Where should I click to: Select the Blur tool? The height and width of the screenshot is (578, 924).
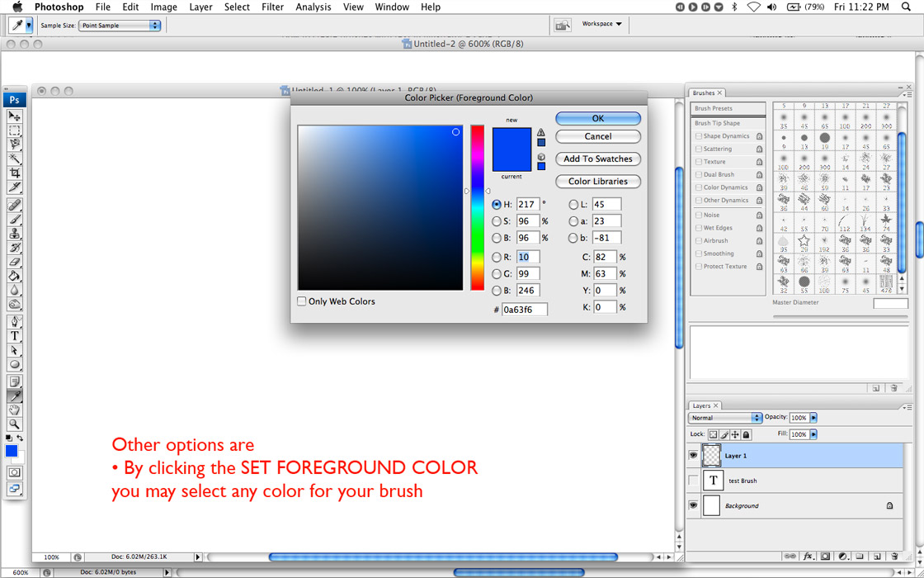(x=15, y=290)
